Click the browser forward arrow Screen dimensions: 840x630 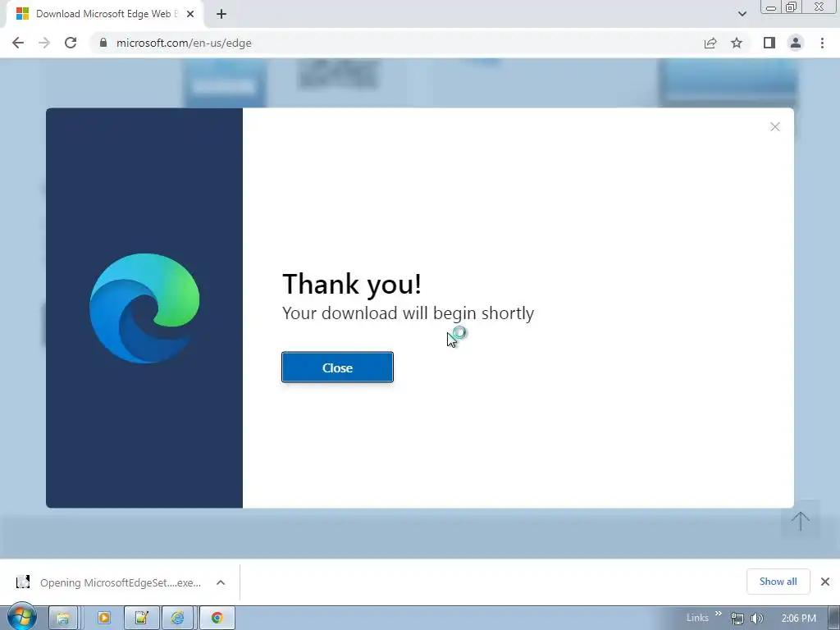click(x=44, y=43)
